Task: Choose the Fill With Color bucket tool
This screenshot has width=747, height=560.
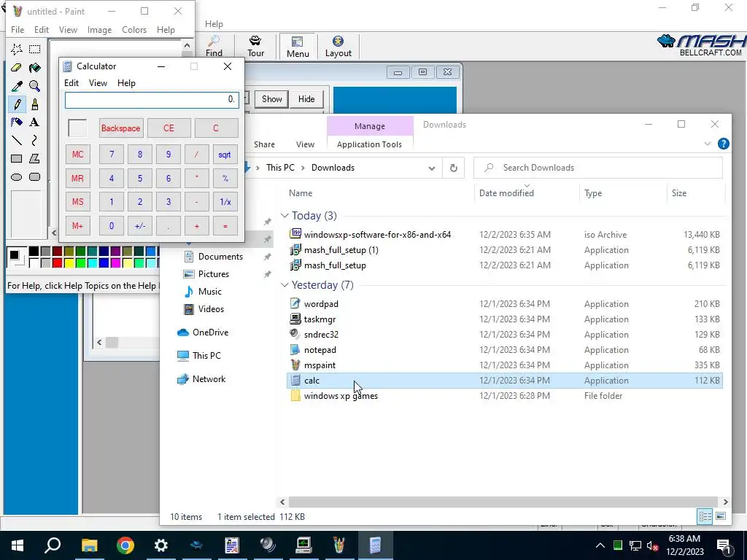Action: coord(34,68)
